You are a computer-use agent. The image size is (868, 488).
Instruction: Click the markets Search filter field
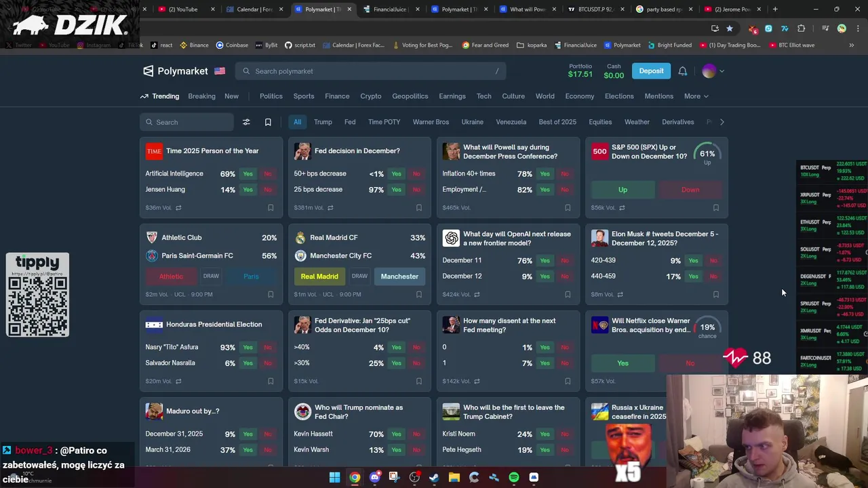pyautogui.click(x=187, y=122)
